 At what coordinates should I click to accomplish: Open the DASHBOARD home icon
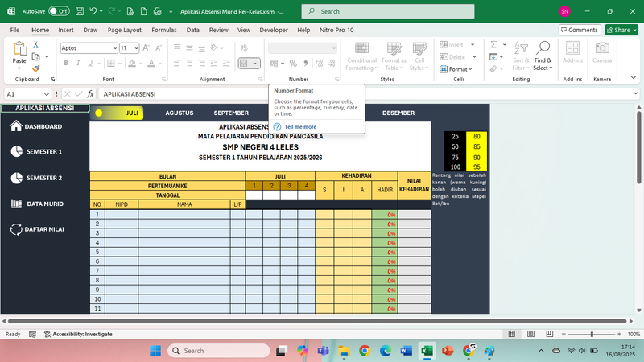coord(16,126)
